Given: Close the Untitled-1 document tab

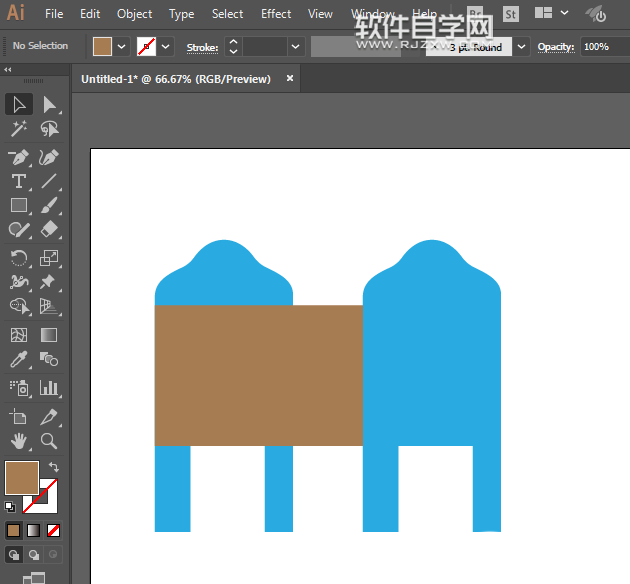Looking at the screenshot, I should tap(290, 78).
